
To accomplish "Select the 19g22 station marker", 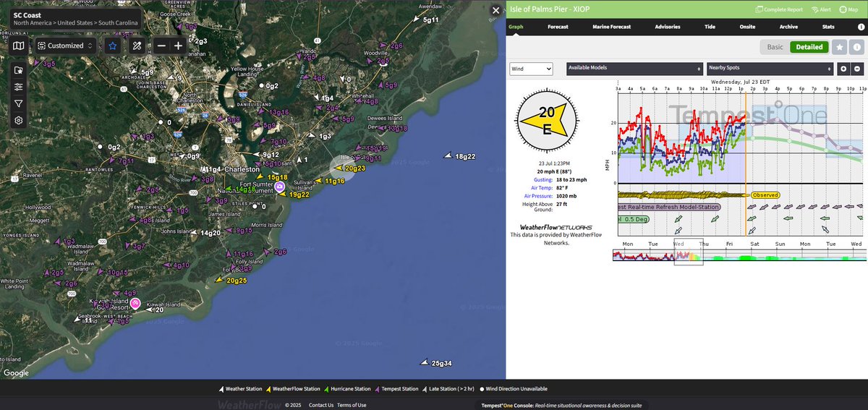I will 294,195.
